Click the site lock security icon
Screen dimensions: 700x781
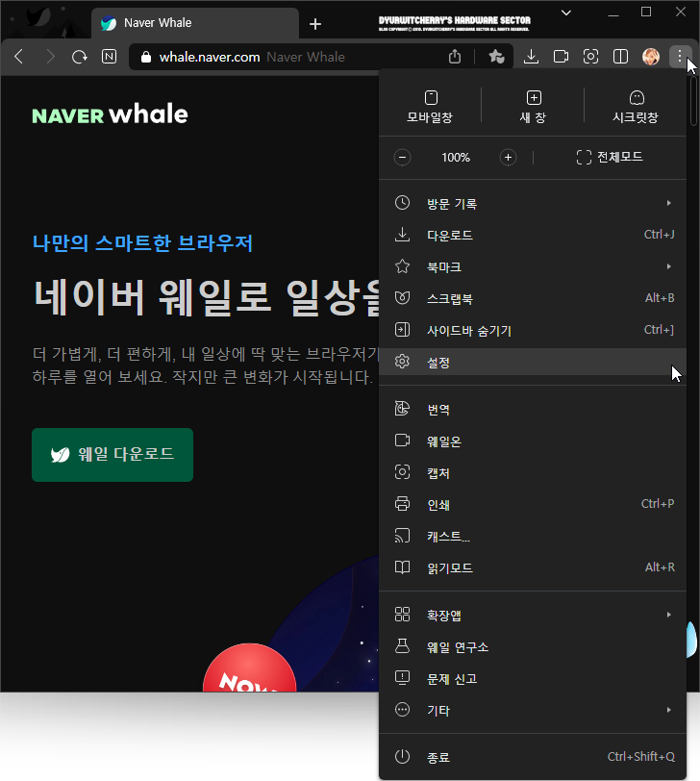point(146,57)
